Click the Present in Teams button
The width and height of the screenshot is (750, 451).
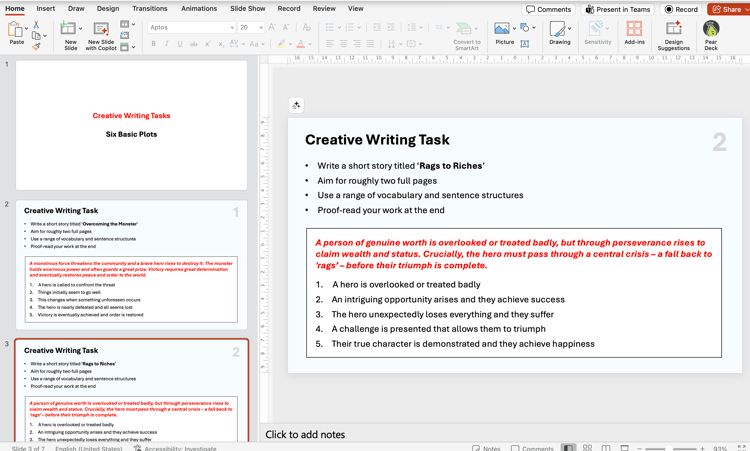pos(617,9)
